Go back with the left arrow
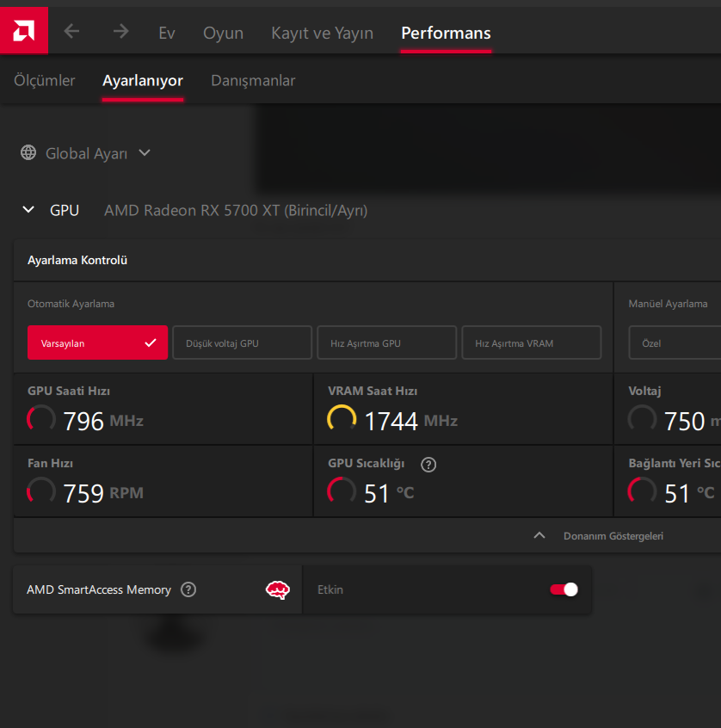The image size is (721, 728). [71, 32]
